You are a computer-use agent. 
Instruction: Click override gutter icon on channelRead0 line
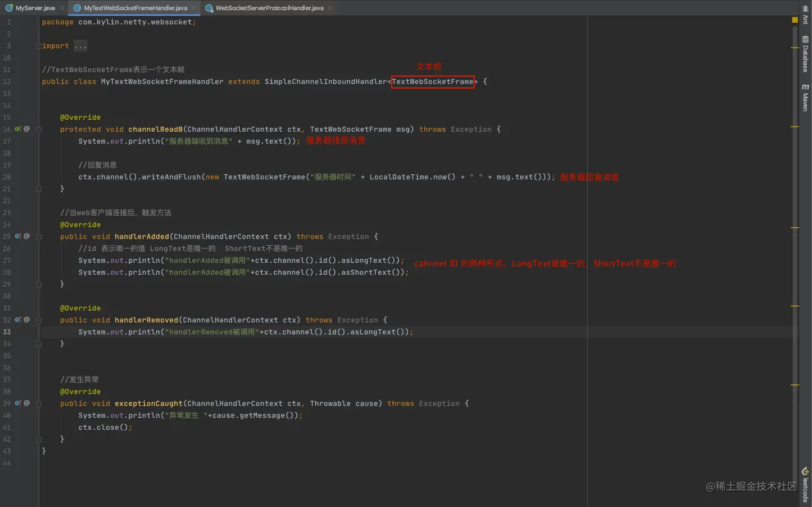[18, 129]
